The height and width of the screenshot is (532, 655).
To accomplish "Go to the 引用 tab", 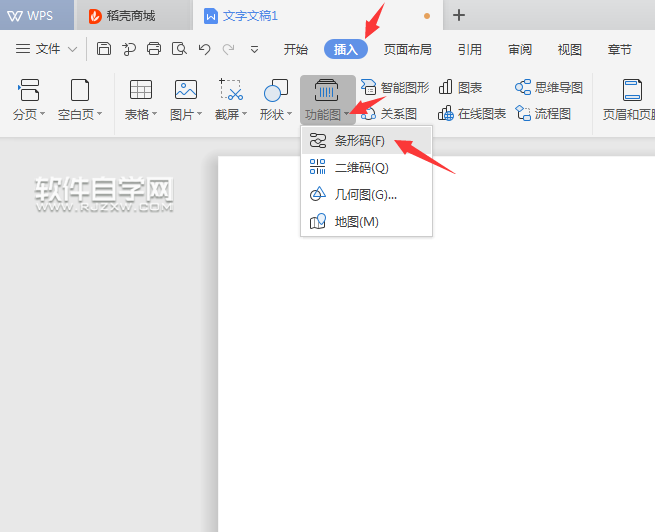I will coord(470,50).
